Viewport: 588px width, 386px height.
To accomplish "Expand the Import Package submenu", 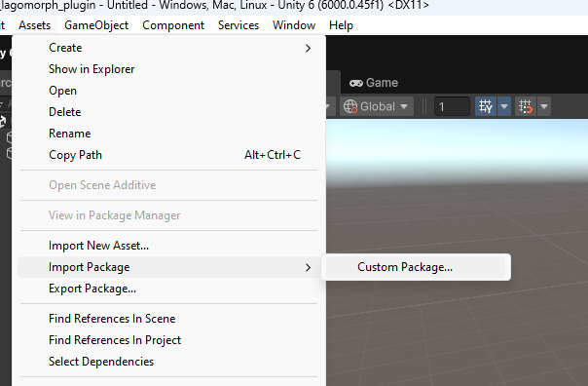I will click(168, 267).
